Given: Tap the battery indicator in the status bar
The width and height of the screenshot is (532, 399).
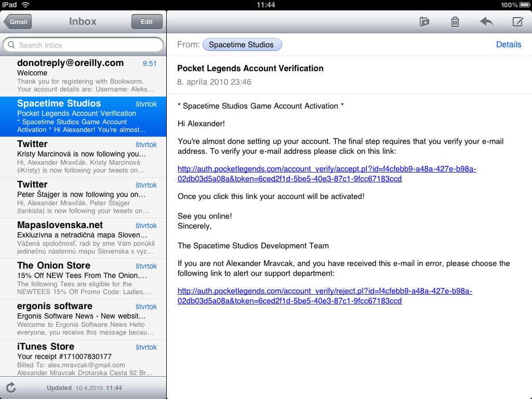Looking at the screenshot, I should [x=525, y=5].
